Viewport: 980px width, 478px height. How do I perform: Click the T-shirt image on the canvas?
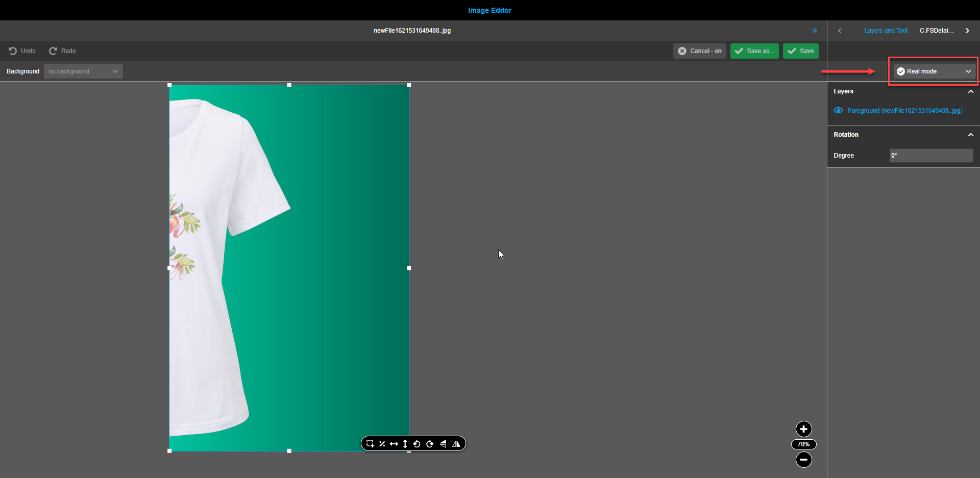point(289,268)
